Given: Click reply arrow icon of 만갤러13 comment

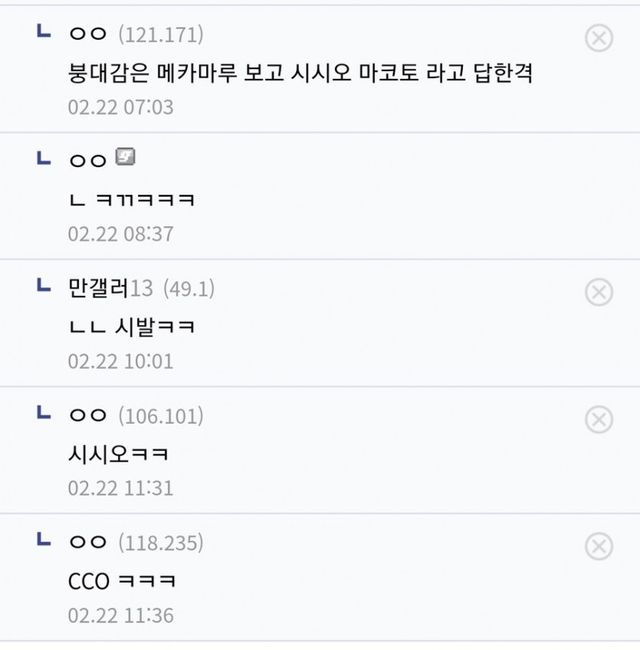Looking at the screenshot, I should [x=43, y=286].
